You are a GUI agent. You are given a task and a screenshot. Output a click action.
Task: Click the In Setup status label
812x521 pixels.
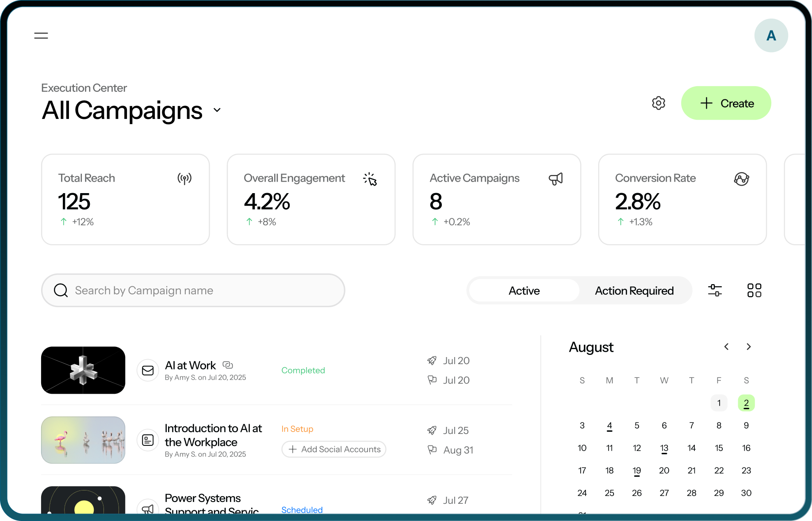click(x=297, y=429)
